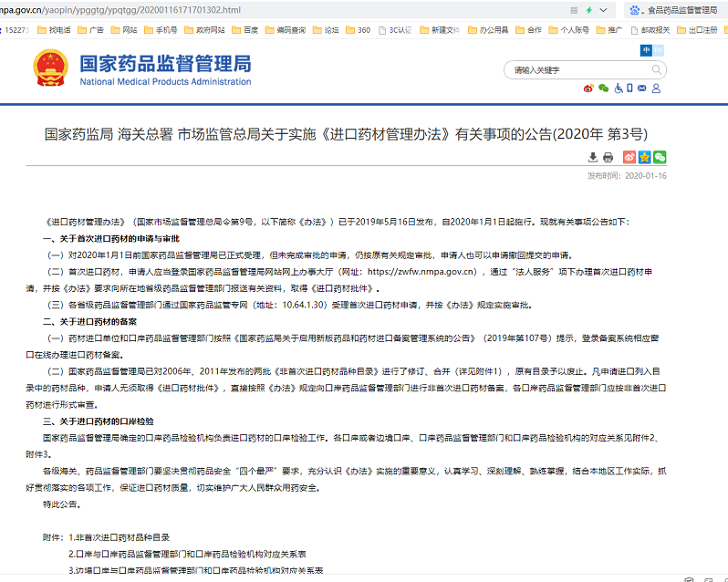Open the 百度 bookmark folder

point(244,30)
